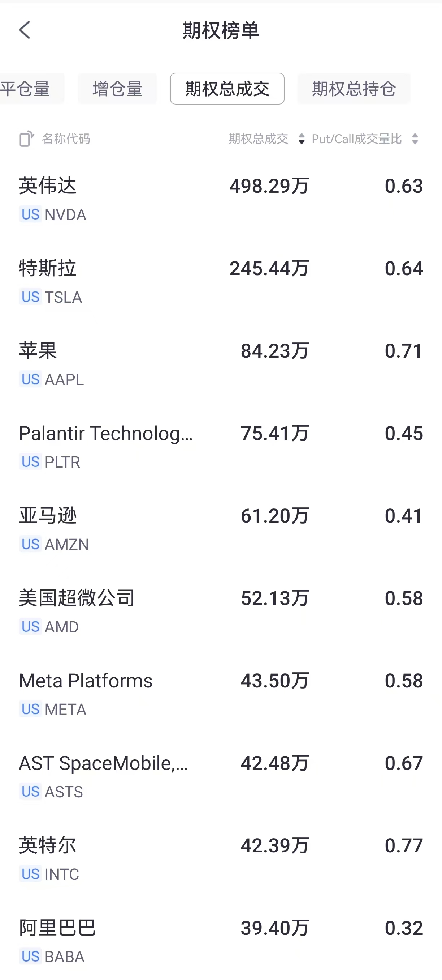
Task: Open Palantir Technologies PLTR entry
Action: (220, 447)
